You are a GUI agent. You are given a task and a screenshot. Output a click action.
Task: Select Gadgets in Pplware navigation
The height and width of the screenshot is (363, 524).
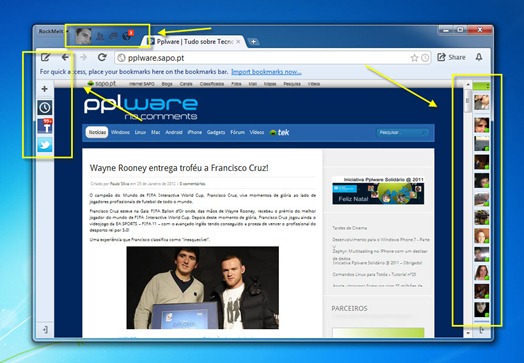[216, 132]
